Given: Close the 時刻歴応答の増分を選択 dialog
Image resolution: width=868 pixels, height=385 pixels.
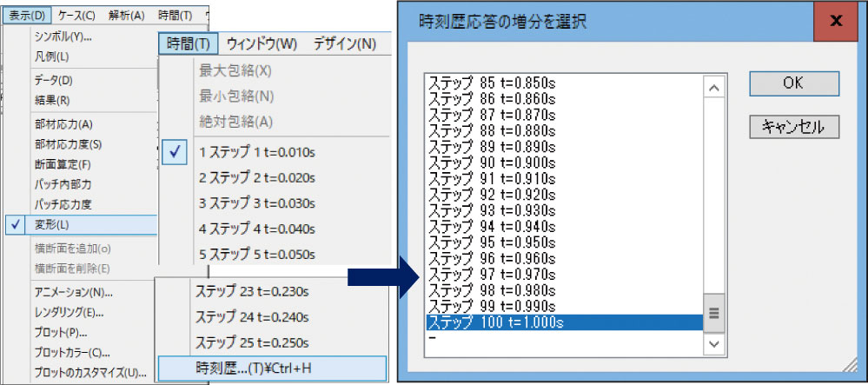Looking at the screenshot, I should [835, 22].
